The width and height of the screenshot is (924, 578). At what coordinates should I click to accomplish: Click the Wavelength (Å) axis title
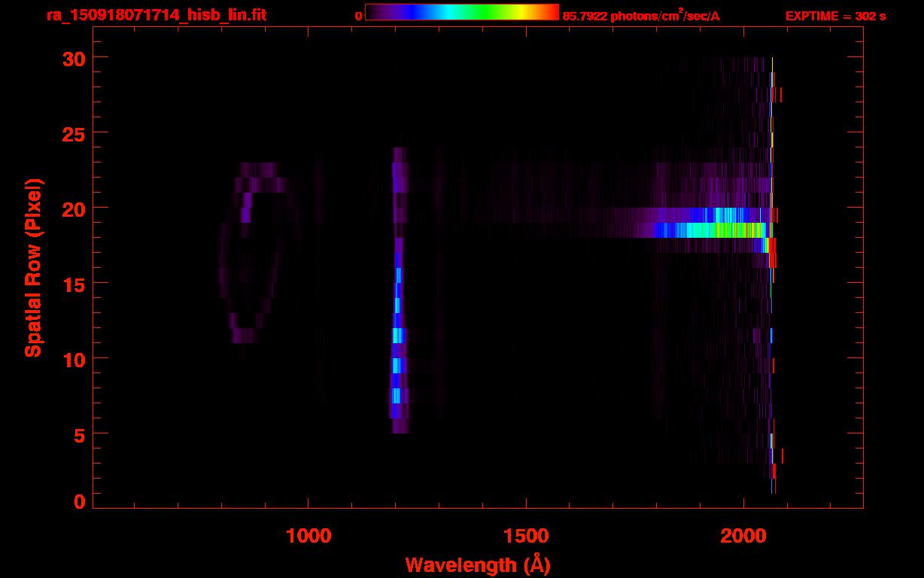point(478,564)
